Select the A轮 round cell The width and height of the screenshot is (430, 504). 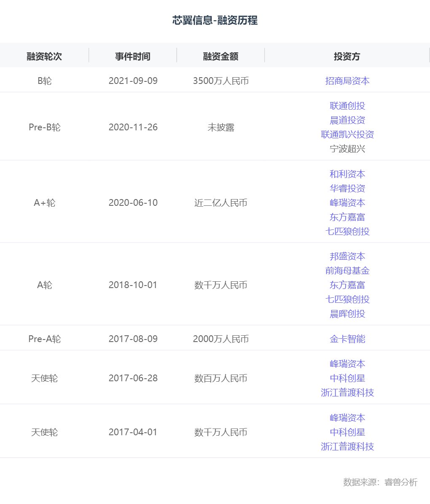(x=44, y=285)
